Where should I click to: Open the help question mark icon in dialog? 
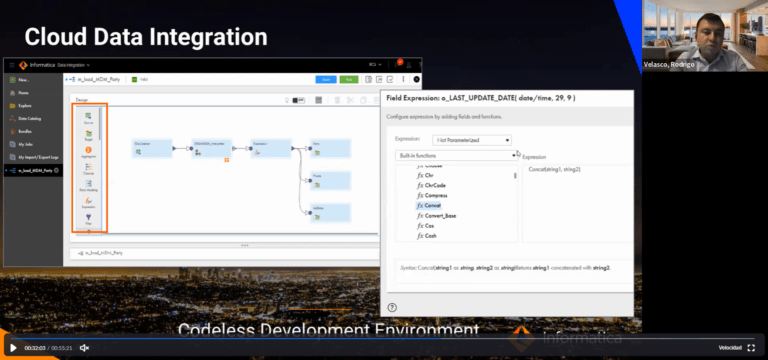[392, 308]
